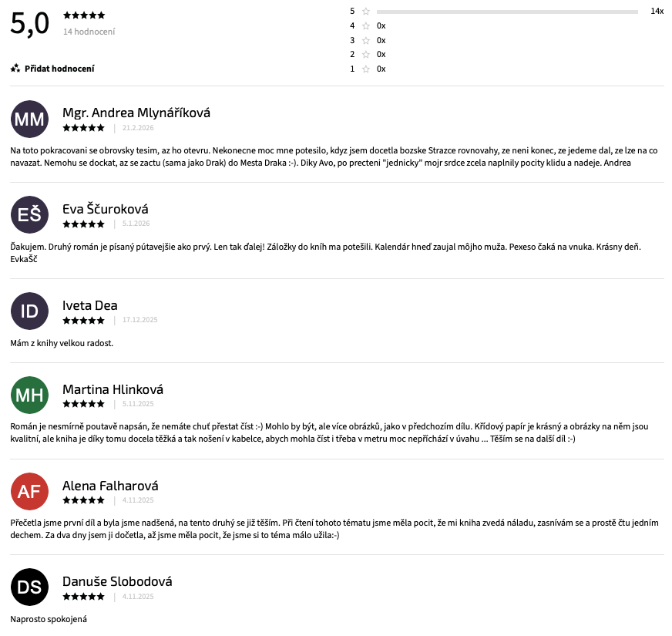Viewport: 672px width, 636px height.
Task: Click the ID avatar of Iveta Dea
Action: 29,311
